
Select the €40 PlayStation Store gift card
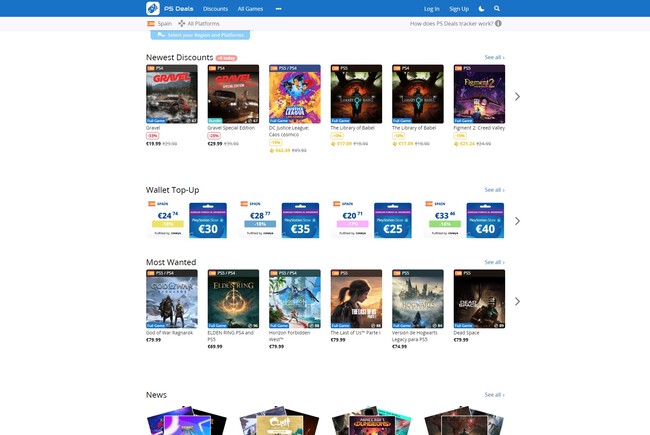coord(485,220)
